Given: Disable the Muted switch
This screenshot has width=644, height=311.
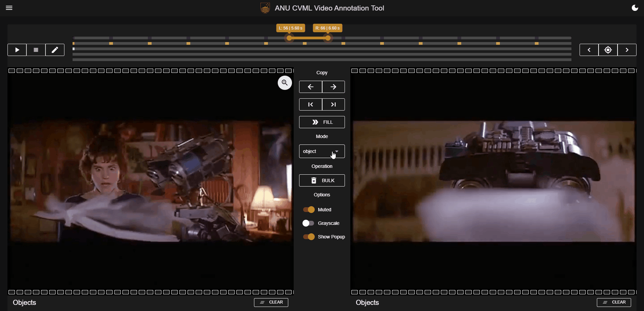Looking at the screenshot, I should 309,210.
